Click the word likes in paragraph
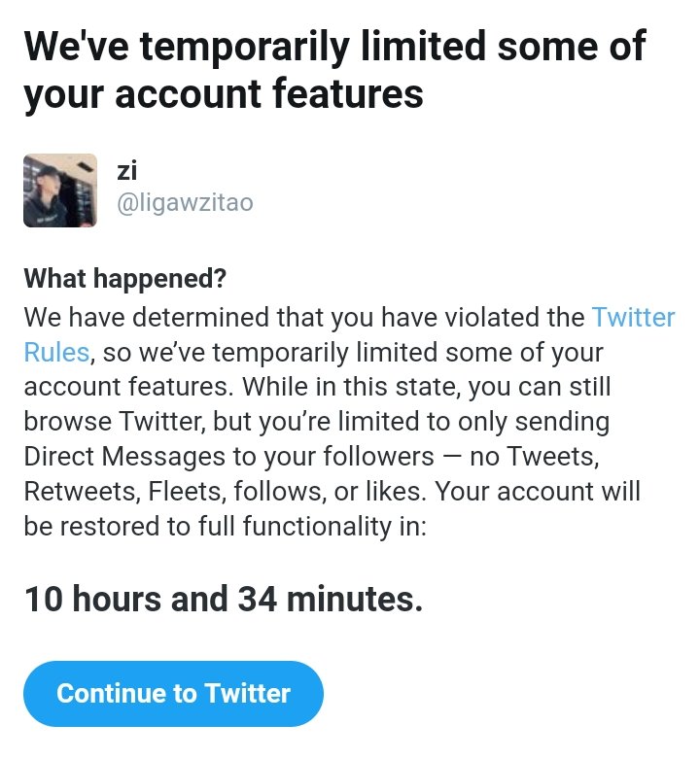The height and width of the screenshot is (759, 700). pyautogui.click(x=396, y=491)
